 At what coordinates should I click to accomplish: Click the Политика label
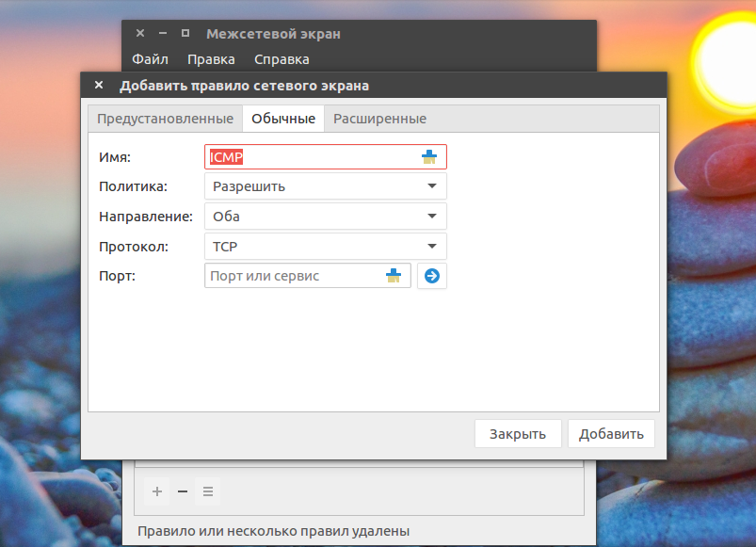[x=133, y=186]
